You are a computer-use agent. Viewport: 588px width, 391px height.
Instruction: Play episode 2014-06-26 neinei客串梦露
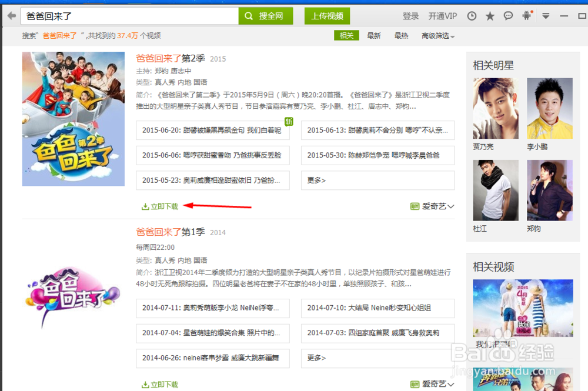click(213, 358)
